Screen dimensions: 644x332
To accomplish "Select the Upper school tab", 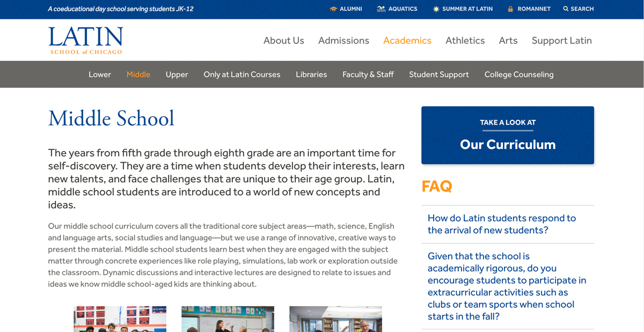I will pyautogui.click(x=177, y=74).
